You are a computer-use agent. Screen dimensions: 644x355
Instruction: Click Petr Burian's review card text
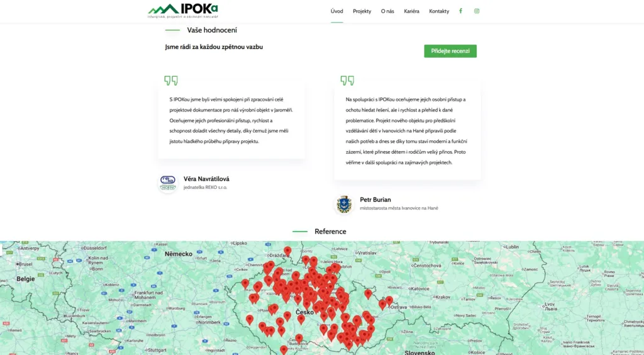[407, 131]
